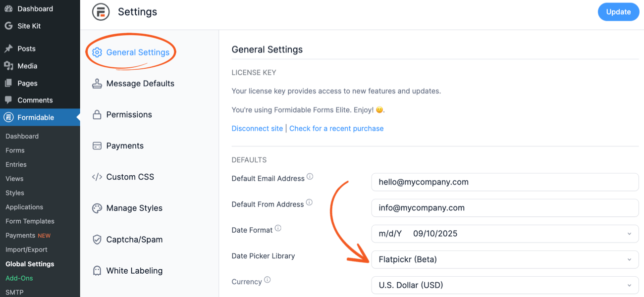
Task: Click the Update button
Action: coord(618,11)
